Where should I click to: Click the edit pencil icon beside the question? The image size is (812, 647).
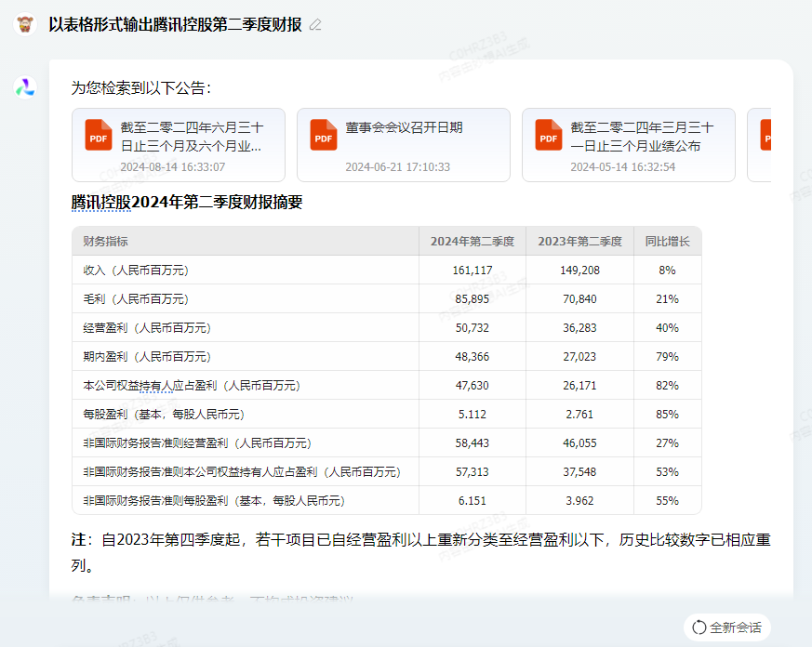tap(315, 24)
